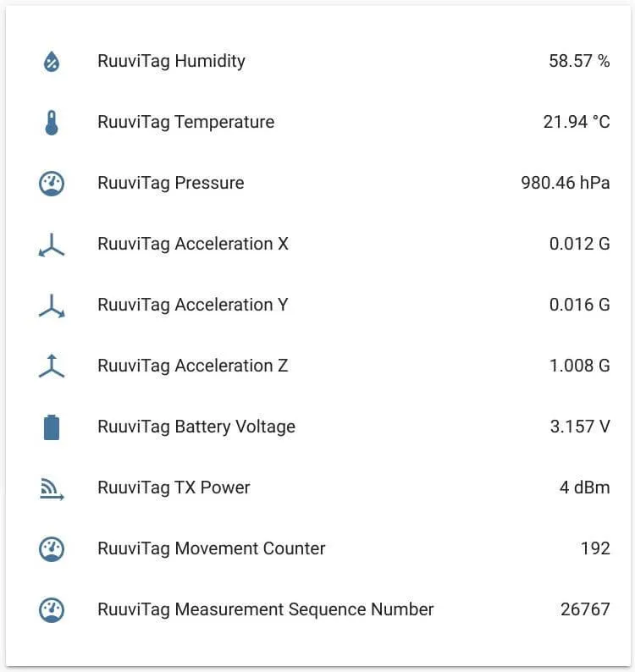Click the 26767 sequence number value

pyautogui.click(x=585, y=609)
